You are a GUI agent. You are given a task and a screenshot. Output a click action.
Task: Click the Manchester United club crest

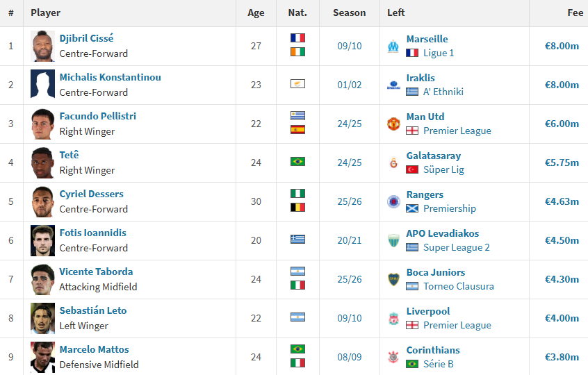[x=393, y=124]
